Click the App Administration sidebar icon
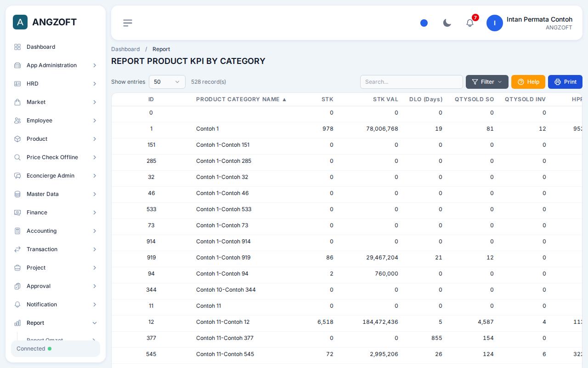This screenshot has width=588, height=368. pos(17,65)
